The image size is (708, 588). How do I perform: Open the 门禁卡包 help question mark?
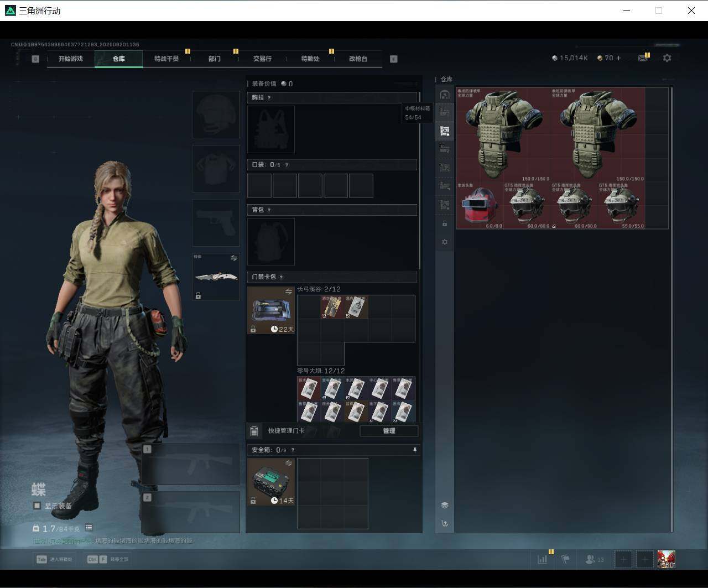click(281, 277)
